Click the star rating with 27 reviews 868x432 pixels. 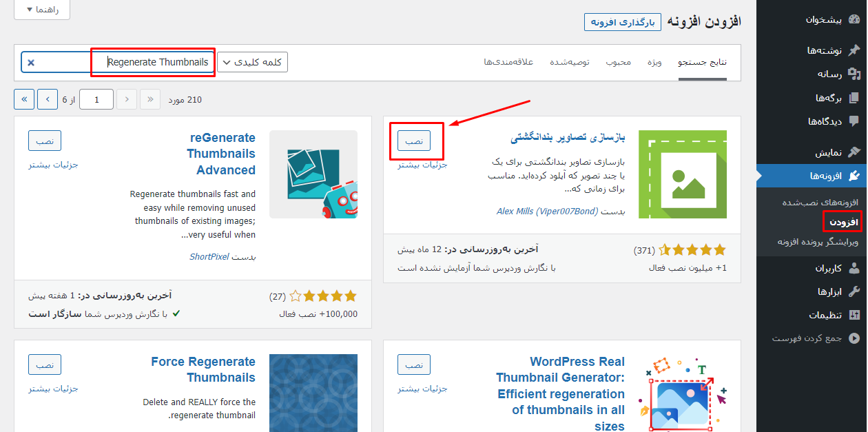(323, 296)
